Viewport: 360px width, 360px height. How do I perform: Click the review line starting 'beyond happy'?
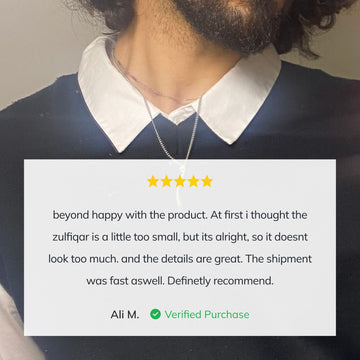[x=180, y=215]
